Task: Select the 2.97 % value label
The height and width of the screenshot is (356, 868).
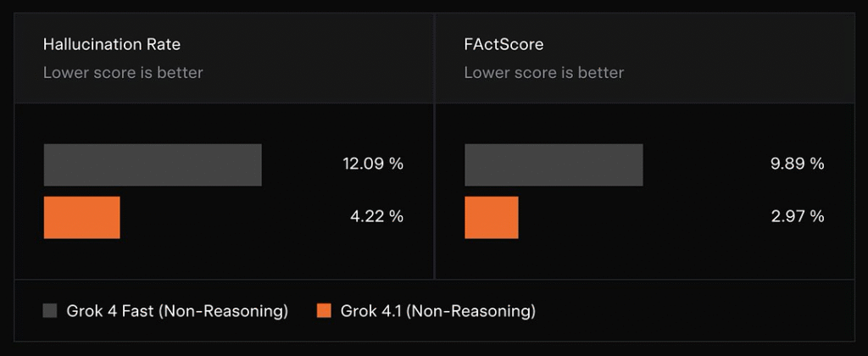Action: click(797, 216)
